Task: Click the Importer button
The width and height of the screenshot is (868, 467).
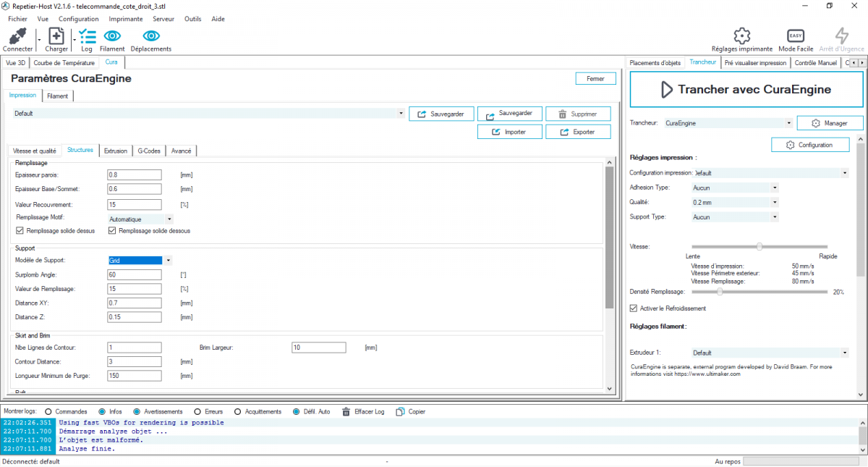Action: click(509, 132)
